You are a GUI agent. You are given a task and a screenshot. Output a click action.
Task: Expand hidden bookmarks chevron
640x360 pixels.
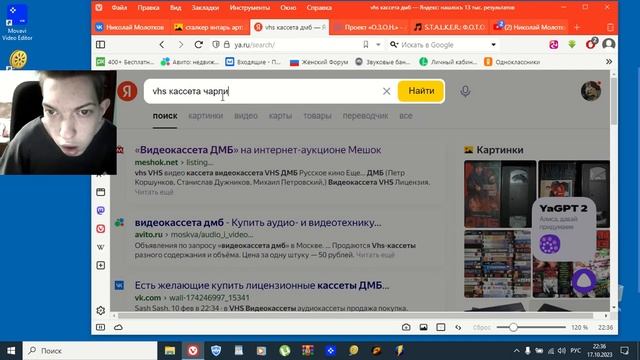[609, 62]
